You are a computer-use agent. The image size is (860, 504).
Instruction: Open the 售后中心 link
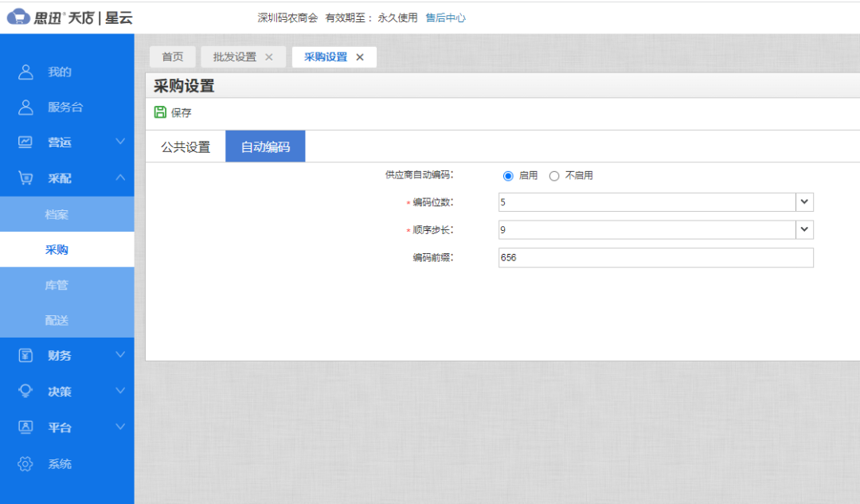click(445, 16)
